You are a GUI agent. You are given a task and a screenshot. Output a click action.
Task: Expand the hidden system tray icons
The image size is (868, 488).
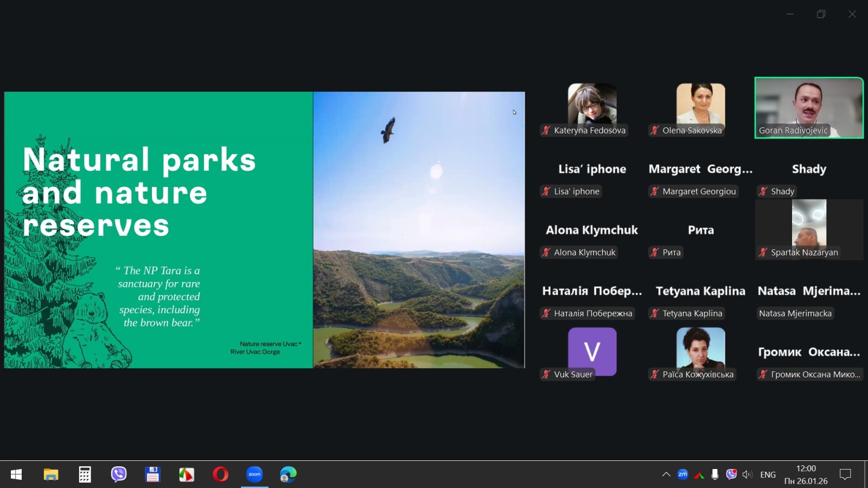[x=666, y=474]
